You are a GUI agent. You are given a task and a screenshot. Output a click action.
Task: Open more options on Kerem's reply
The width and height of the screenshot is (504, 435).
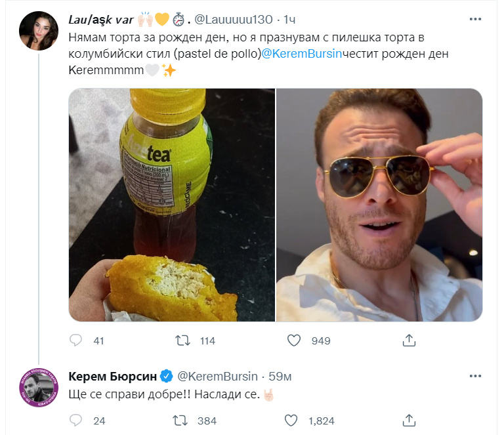[474, 375]
